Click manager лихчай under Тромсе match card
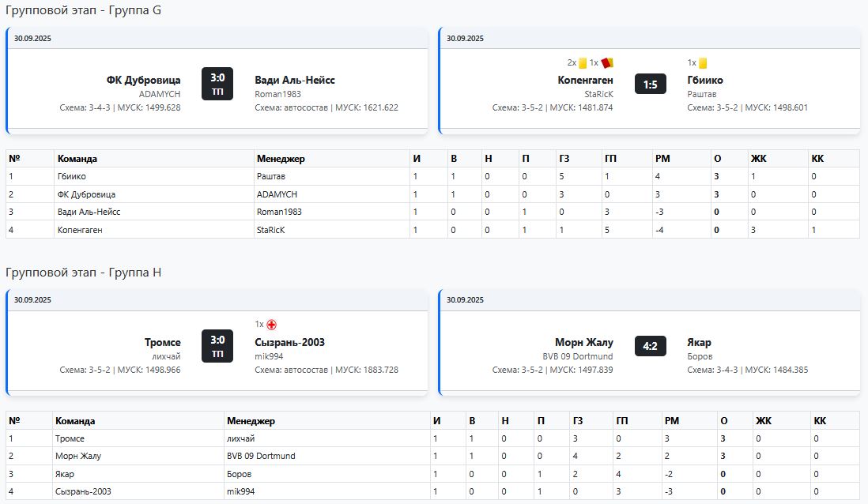This screenshot has height=504, width=868. click(166, 356)
